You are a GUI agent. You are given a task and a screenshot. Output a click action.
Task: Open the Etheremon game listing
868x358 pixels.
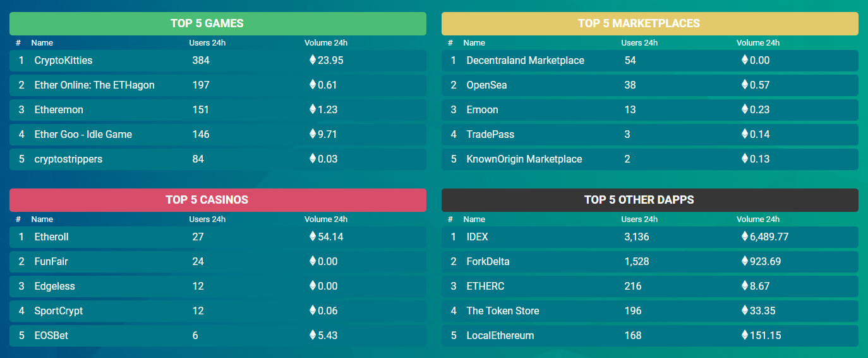pos(59,110)
